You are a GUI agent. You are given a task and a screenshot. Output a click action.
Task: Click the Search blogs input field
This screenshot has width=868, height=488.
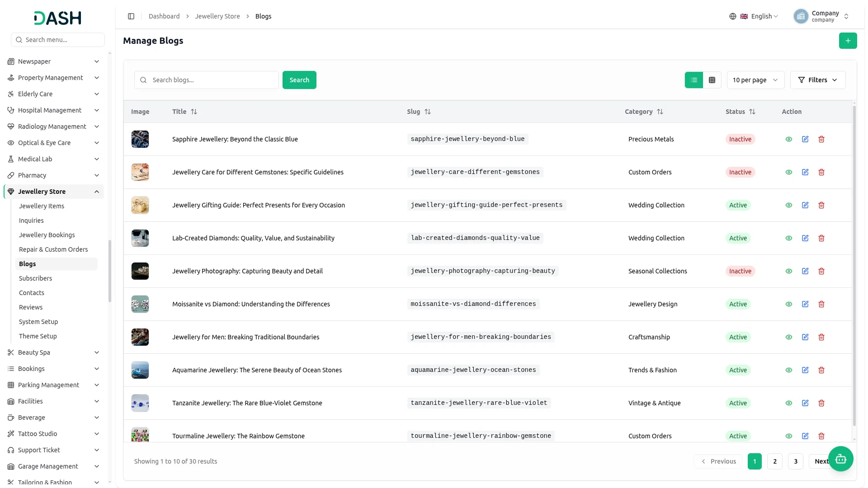coord(207,80)
